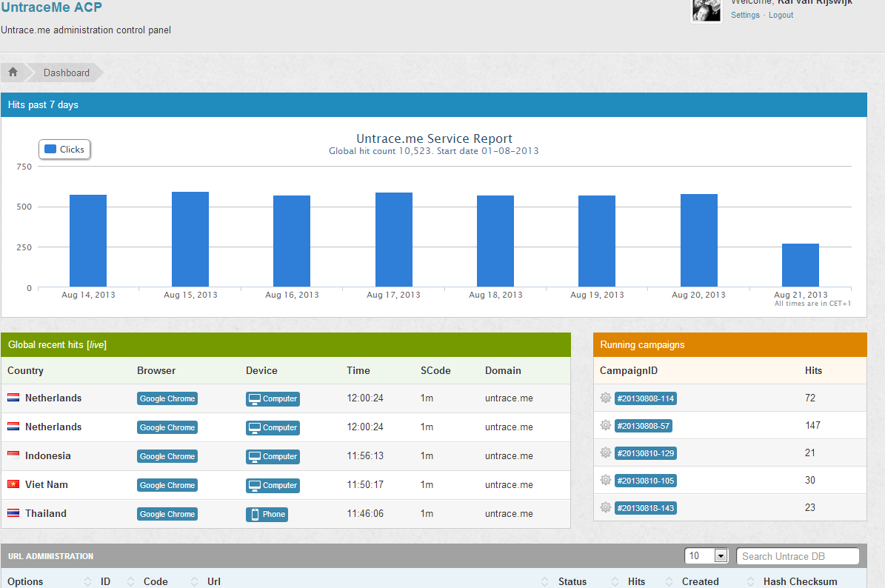Select the Aug 15, 2013 chart bar
885x588 pixels.
[x=190, y=239]
